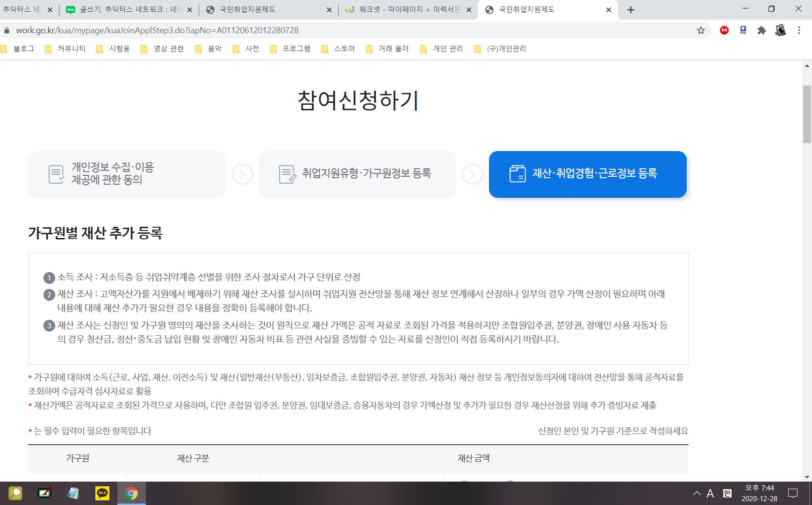Open the Chrome extensions puzzle icon
Viewport: 812px width, 505px height.
tap(762, 30)
